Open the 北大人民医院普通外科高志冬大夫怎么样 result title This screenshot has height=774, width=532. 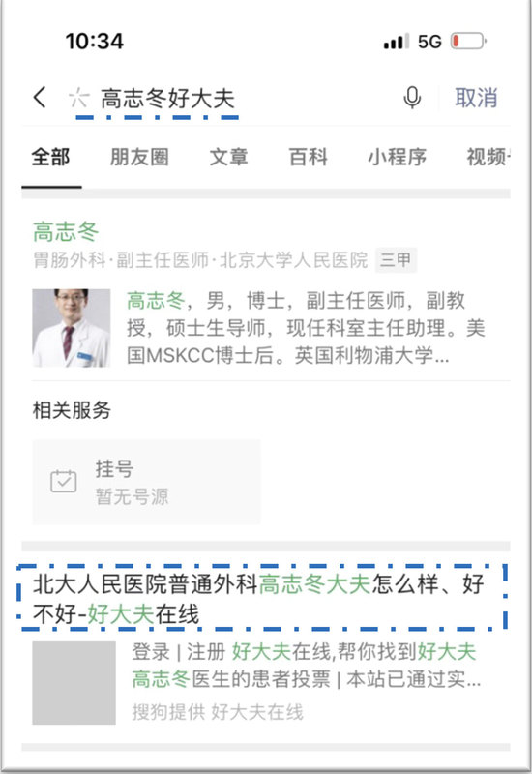coord(259,599)
